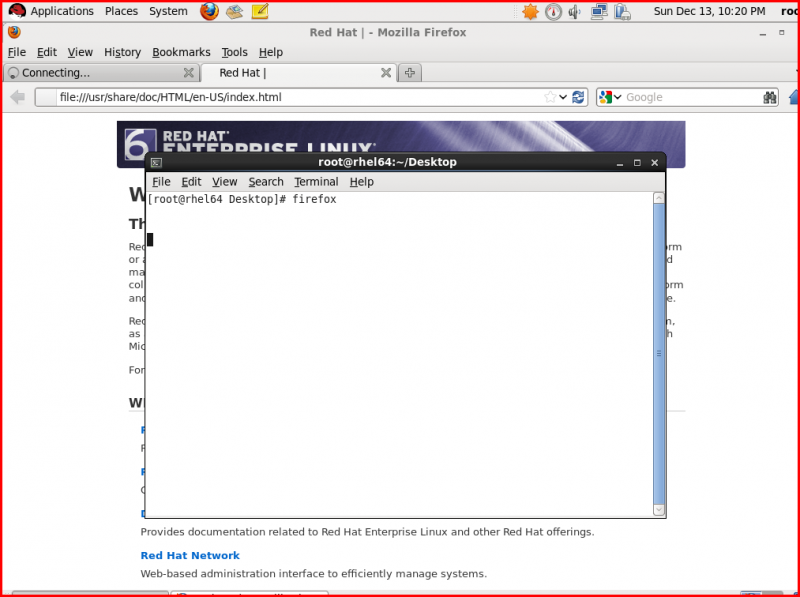Viewport: 800px width, 597px height.
Task: Click the search magnifier icon in search bar
Action: point(770,97)
